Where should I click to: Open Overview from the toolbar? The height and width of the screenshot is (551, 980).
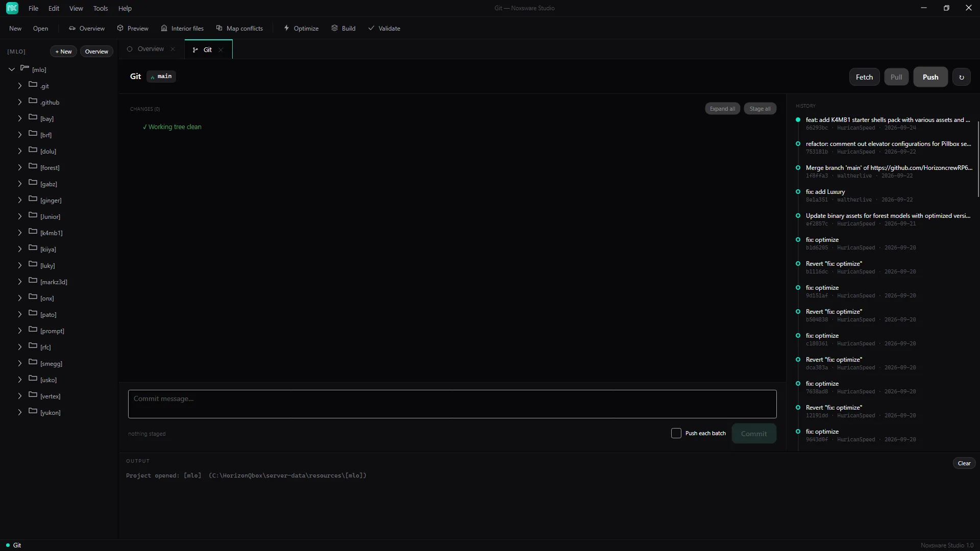87,29
